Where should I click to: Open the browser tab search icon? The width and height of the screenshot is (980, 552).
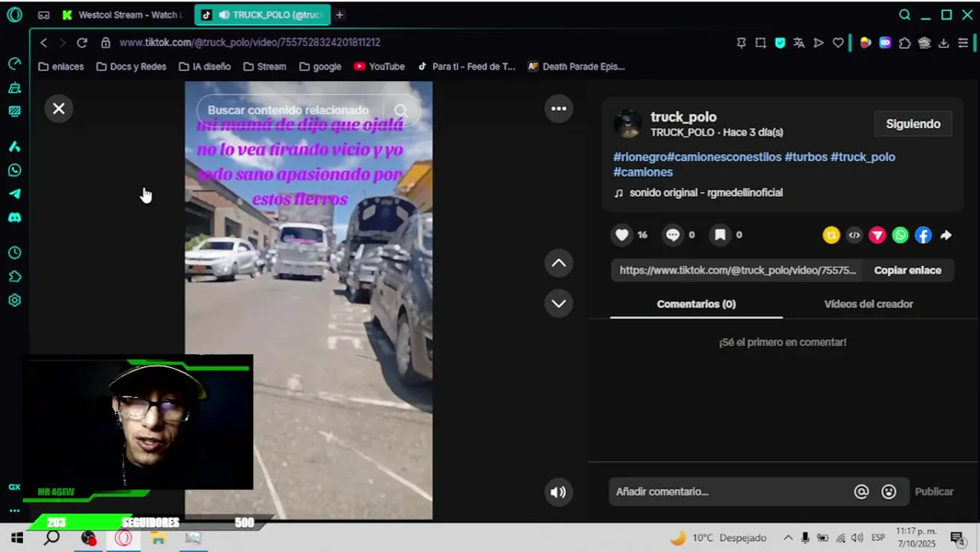[x=905, y=15]
